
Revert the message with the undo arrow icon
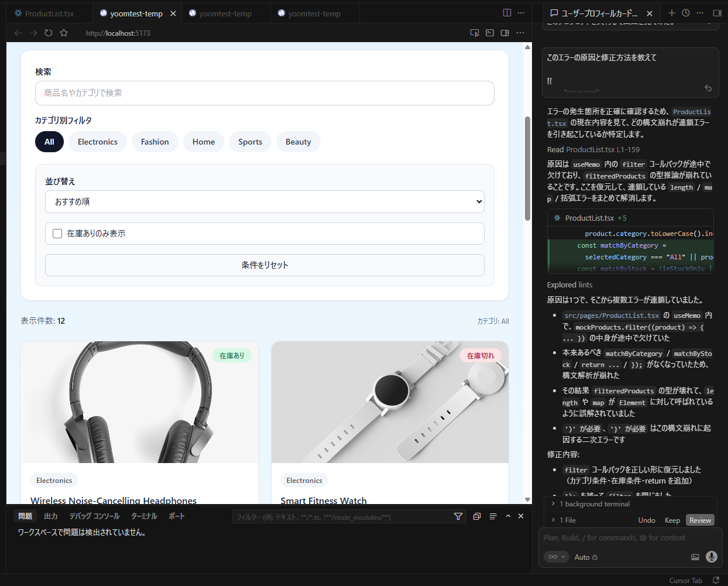708,88
